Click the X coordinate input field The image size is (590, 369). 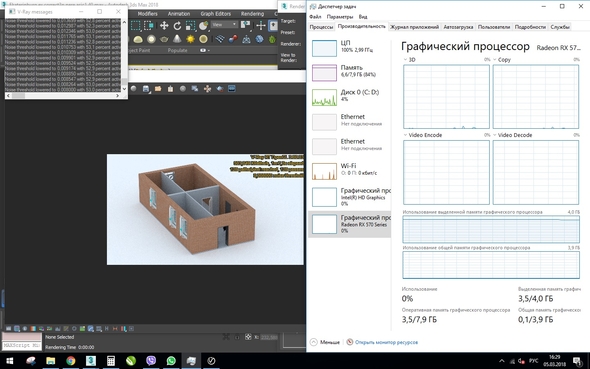269,337
